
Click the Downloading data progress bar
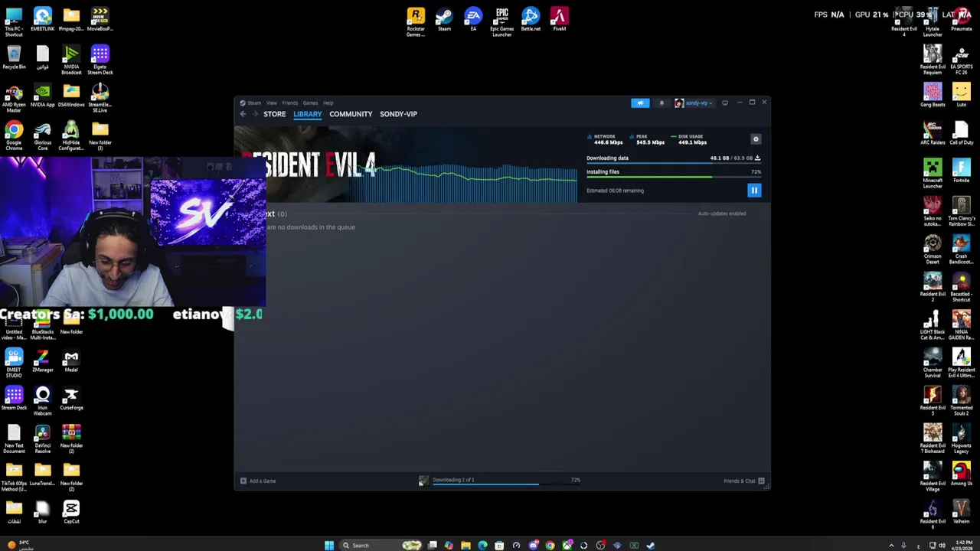674,164
